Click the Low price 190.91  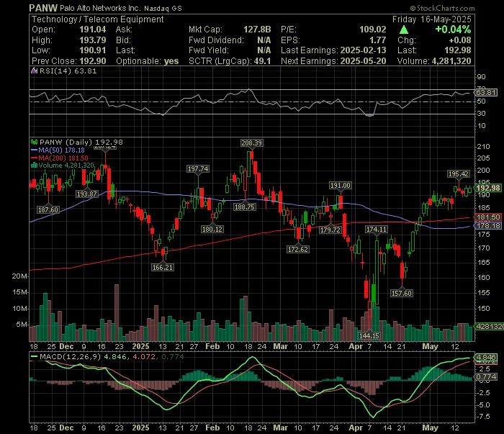[93, 50]
